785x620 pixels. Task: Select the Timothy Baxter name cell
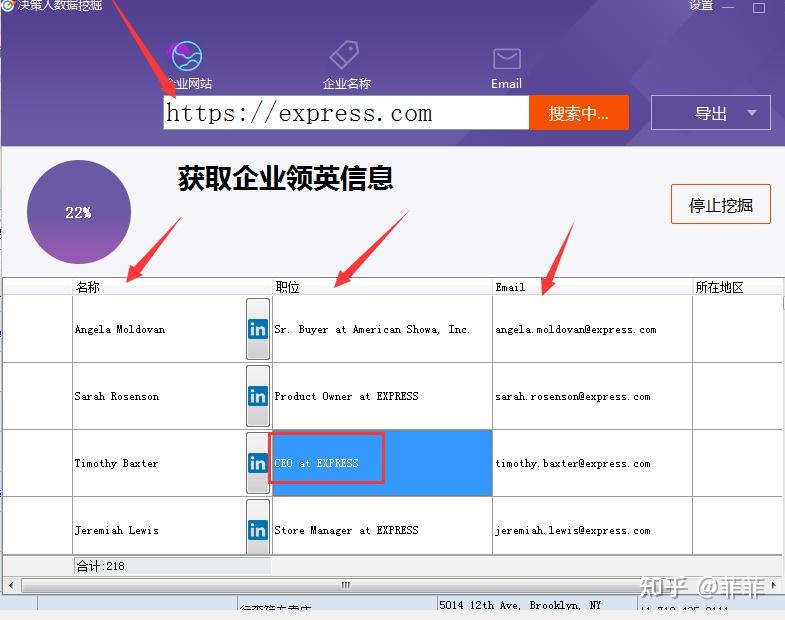(159, 463)
